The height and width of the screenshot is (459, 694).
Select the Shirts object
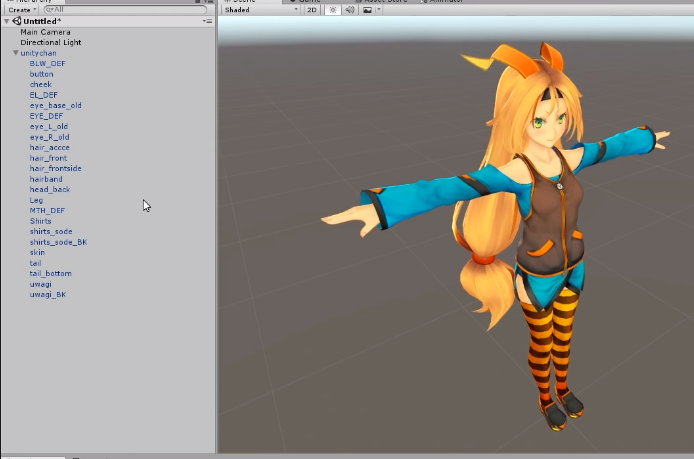click(x=40, y=221)
